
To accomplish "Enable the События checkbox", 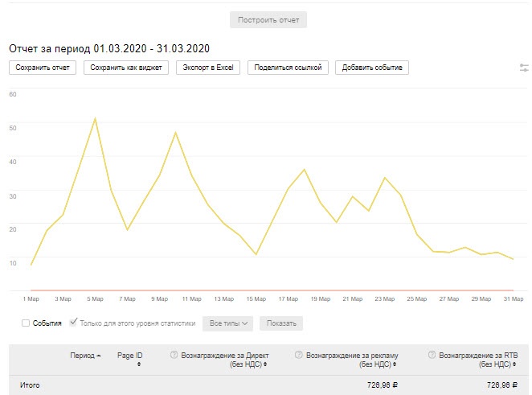I will (27, 323).
